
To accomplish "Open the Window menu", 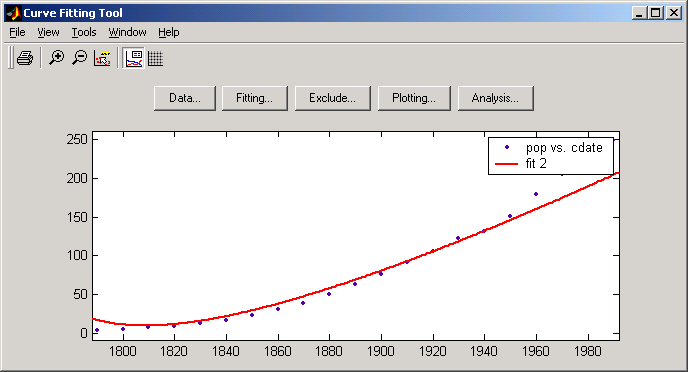I will pyautogui.click(x=127, y=32).
